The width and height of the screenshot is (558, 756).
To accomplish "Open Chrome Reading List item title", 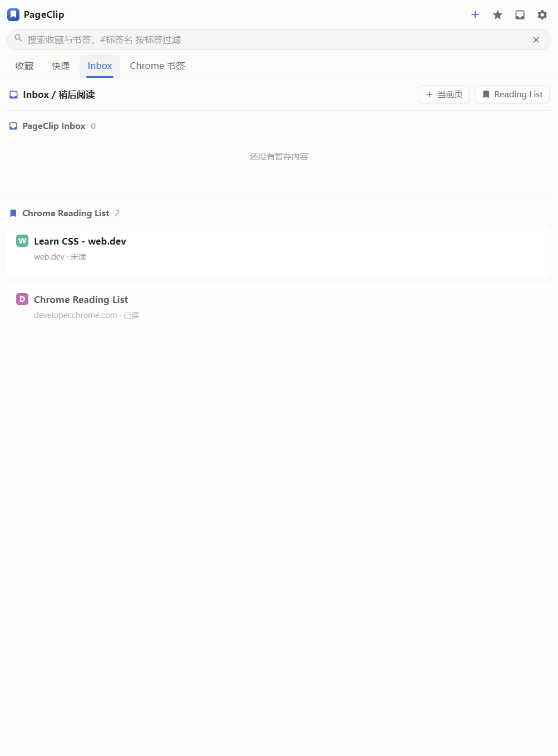I will point(81,300).
